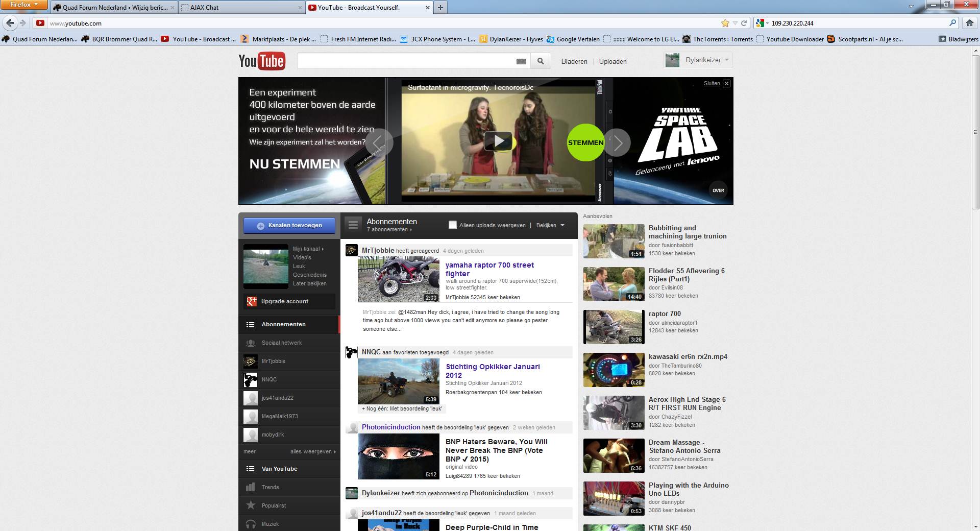Click the Firefox Home icon
980x531 pixels.
(x=969, y=23)
